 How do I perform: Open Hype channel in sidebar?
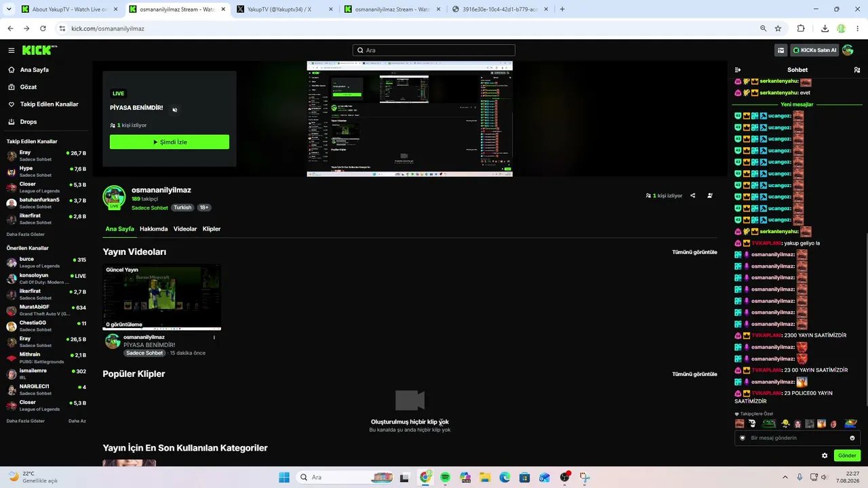tap(46, 171)
